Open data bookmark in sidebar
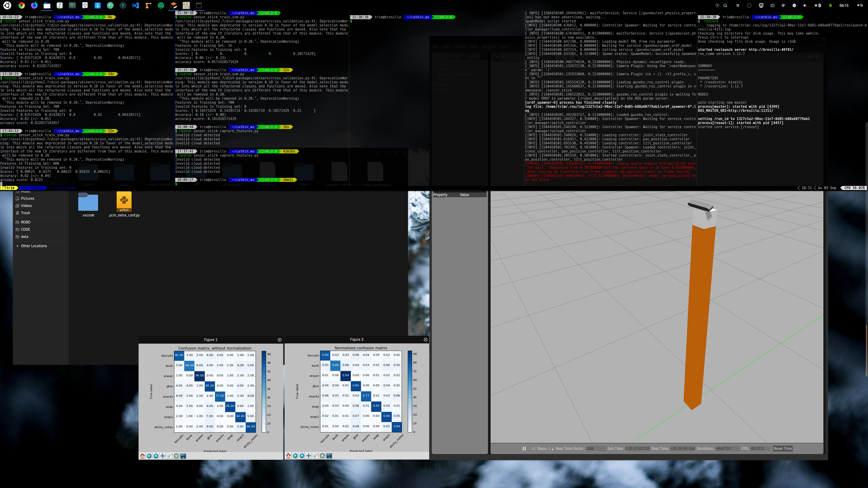The height and width of the screenshot is (488, 868). 25,237
